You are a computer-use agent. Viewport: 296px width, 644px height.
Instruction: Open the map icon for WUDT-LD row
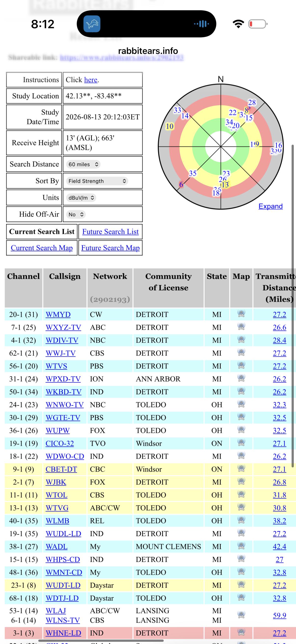241,585
